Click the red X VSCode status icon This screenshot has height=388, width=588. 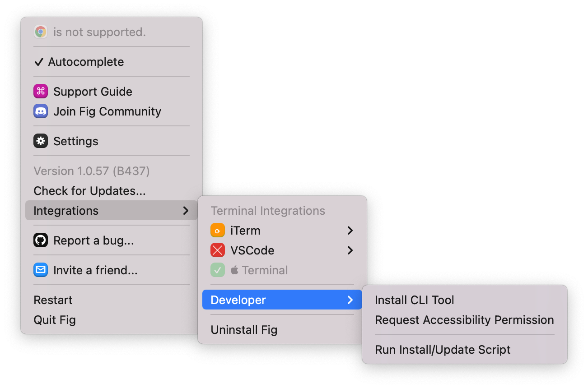(218, 250)
